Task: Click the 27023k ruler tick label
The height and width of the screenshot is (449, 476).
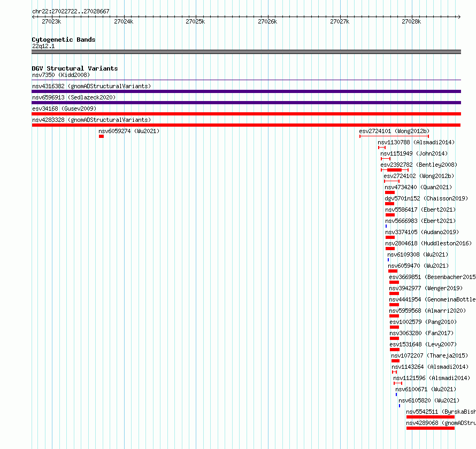Action: point(51,21)
